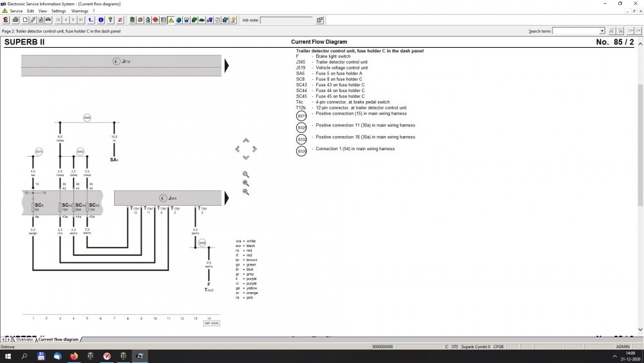Click the second binoculars search icon
The height and width of the screenshot is (363, 644).
click(x=621, y=31)
